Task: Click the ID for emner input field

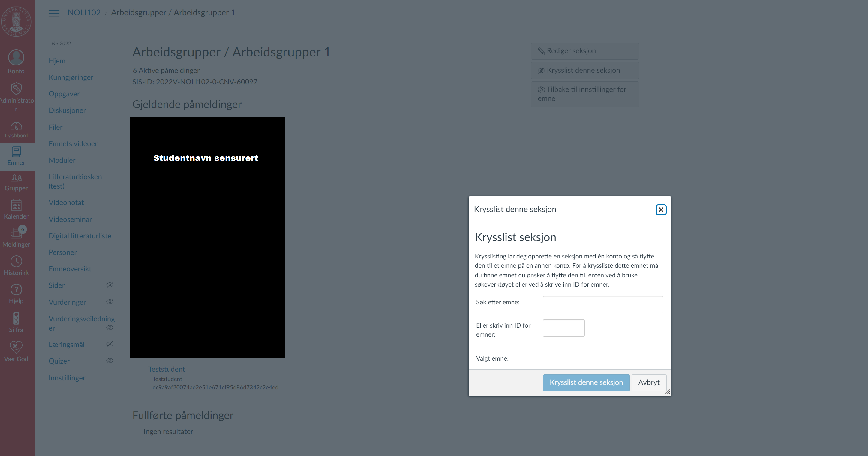Action: coord(563,328)
